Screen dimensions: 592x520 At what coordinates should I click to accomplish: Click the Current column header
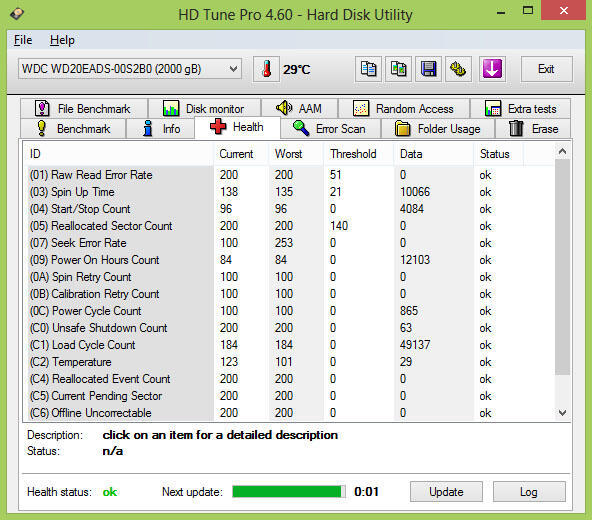click(x=241, y=154)
